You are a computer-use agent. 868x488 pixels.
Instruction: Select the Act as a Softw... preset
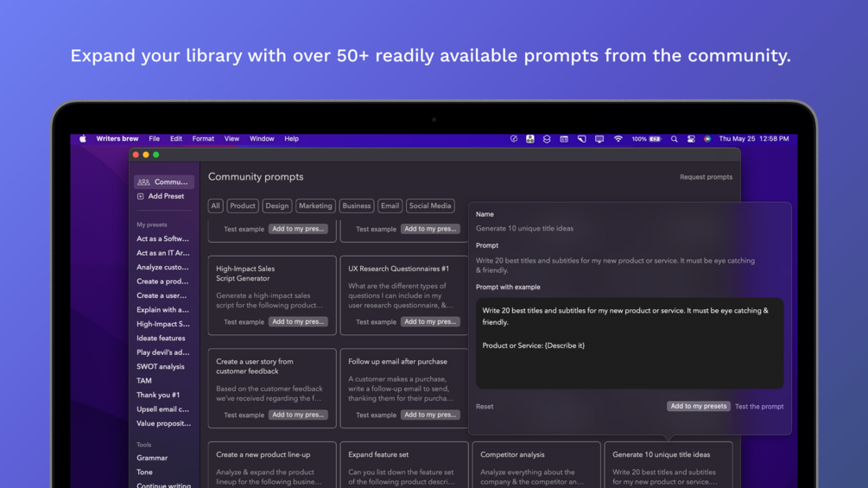coord(162,239)
